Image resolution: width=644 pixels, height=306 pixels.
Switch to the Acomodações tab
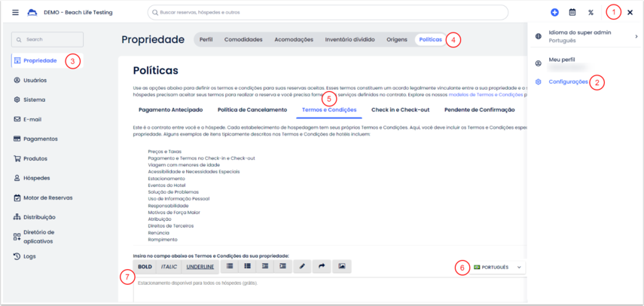(294, 39)
